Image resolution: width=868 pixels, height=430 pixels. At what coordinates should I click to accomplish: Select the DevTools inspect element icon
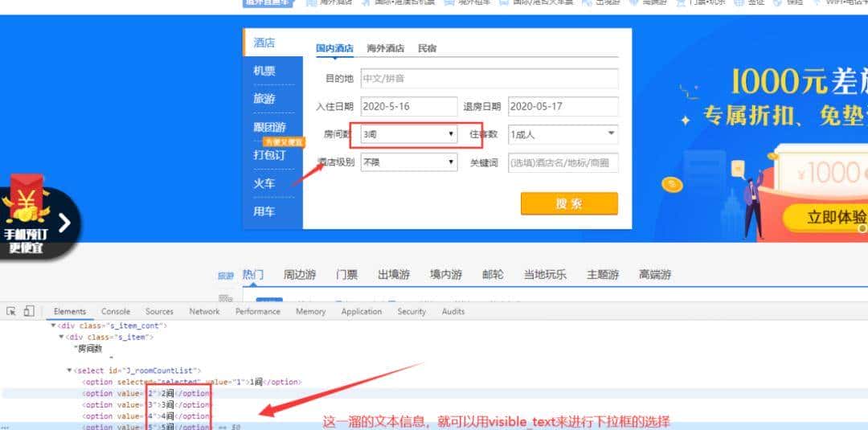pos(11,311)
